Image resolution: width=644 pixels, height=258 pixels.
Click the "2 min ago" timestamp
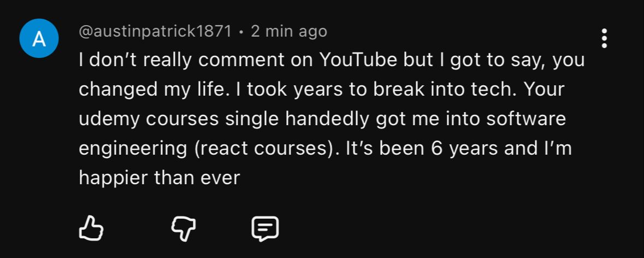click(x=289, y=32)
